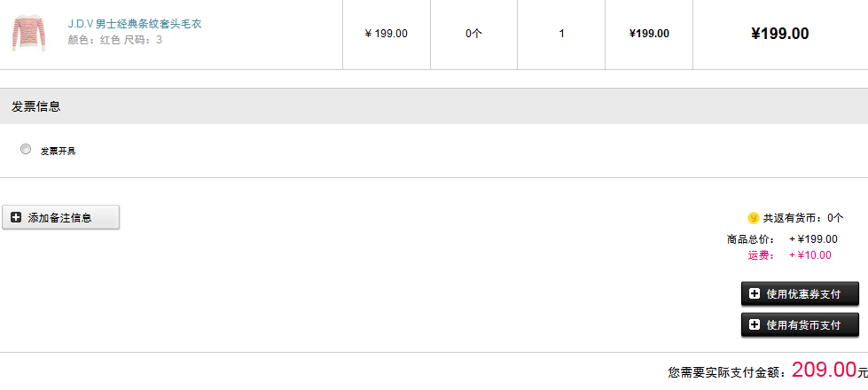
Task: Click the plus icon on 使用有货币支付
Action: pos(755,324)
